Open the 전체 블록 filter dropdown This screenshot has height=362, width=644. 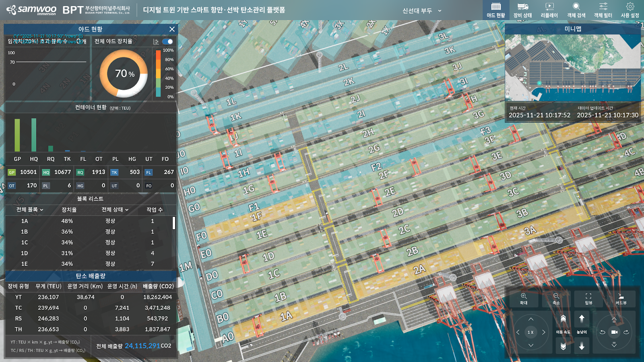(x=30, y=210)
